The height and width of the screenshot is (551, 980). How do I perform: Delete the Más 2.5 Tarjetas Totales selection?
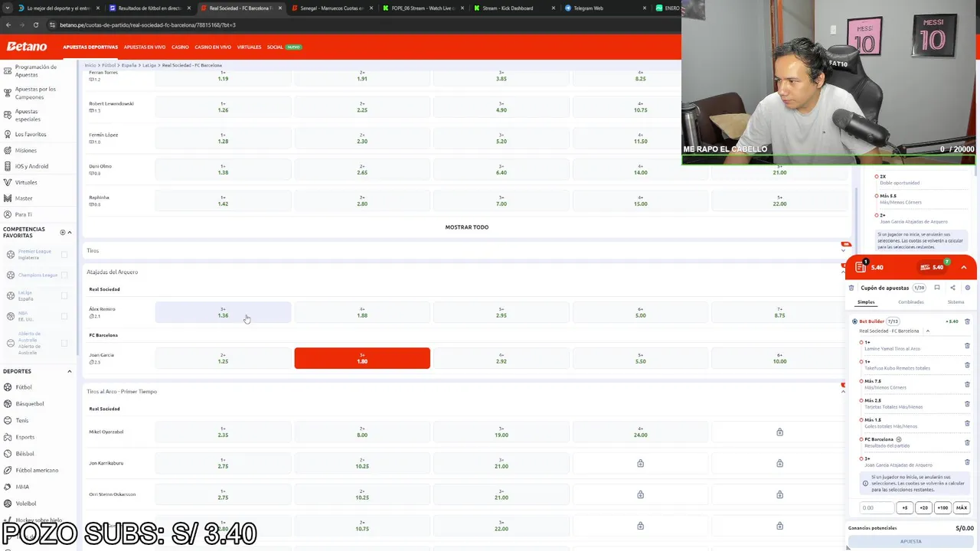967,403
